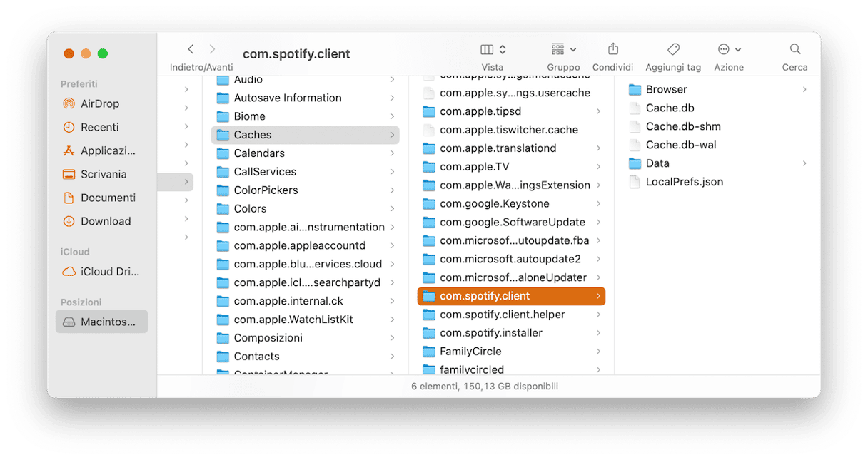
Task: Select the Cache.db-shm file
Action: 717,126
